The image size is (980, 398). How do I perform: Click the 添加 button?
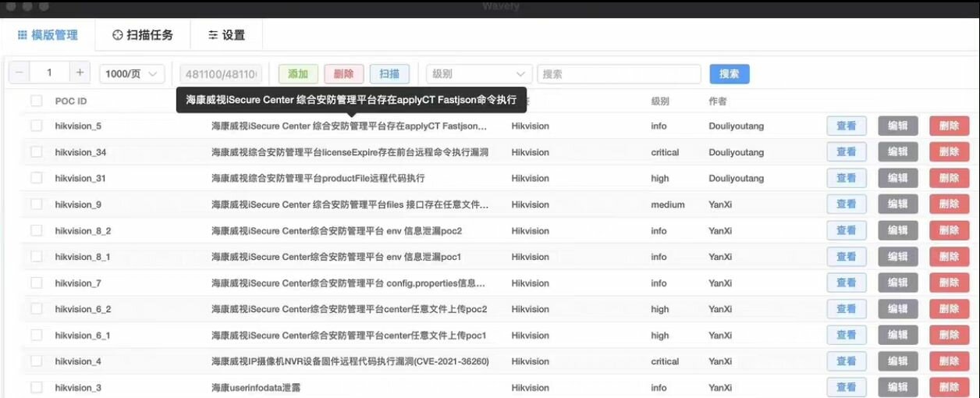298,74
